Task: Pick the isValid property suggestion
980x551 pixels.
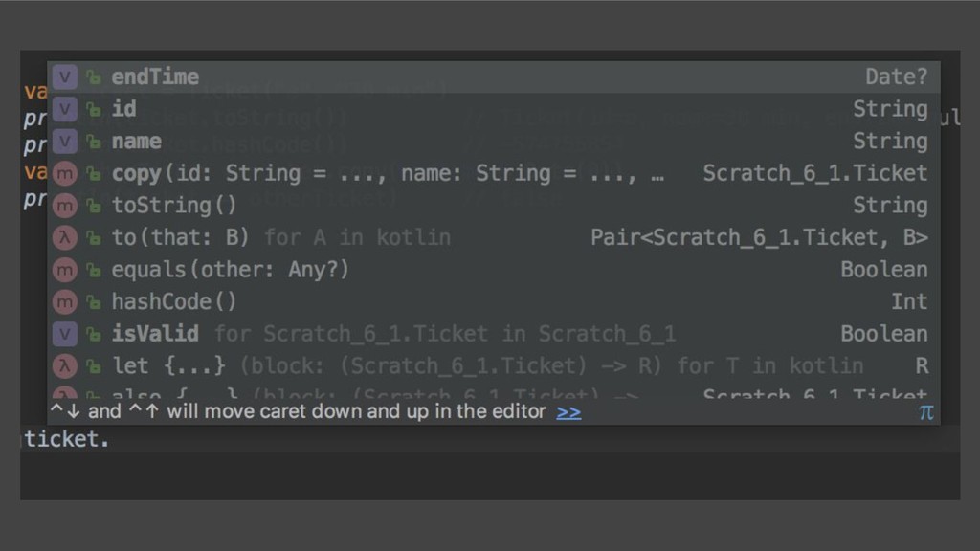Action: [x=155, y=334]
